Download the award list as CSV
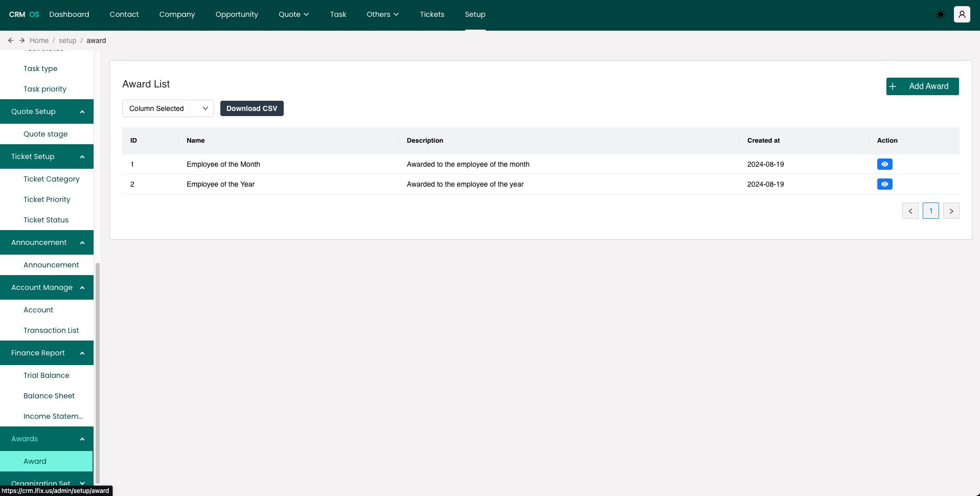Image resolution: width=980 pixels, height=496 pixels. tap(252, 108)
